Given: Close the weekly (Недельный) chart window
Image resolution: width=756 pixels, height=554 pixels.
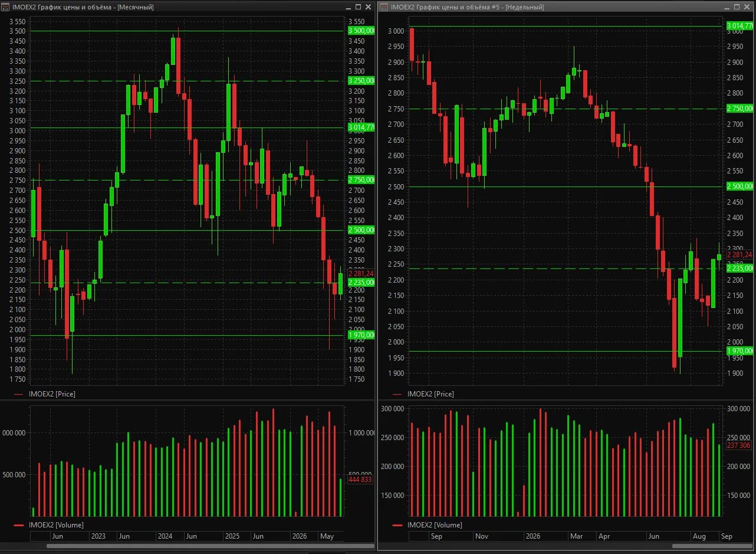Looking at the screenshot, I should pyautogui.click(x=748, y=7).
